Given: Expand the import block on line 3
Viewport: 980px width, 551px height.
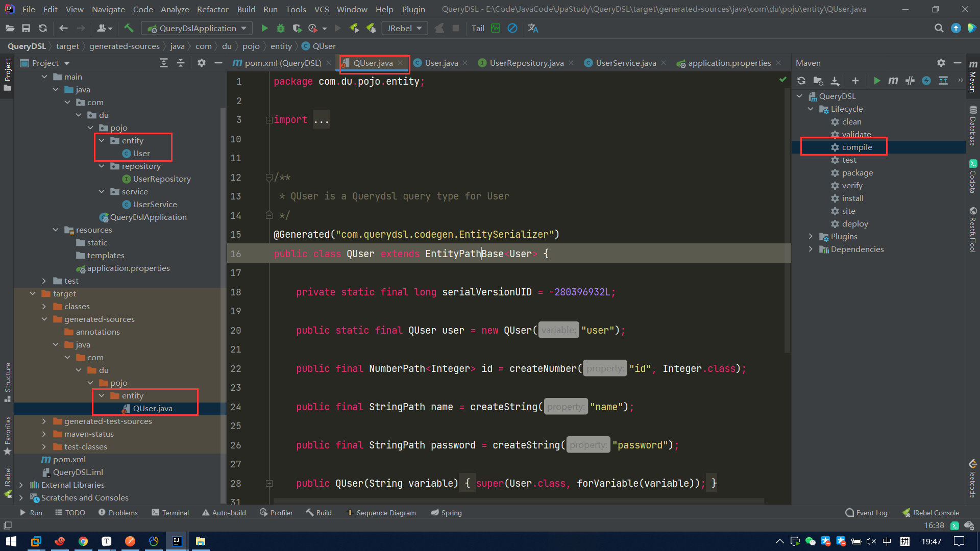Looking at the screenshot, I should tap(269, 120).
